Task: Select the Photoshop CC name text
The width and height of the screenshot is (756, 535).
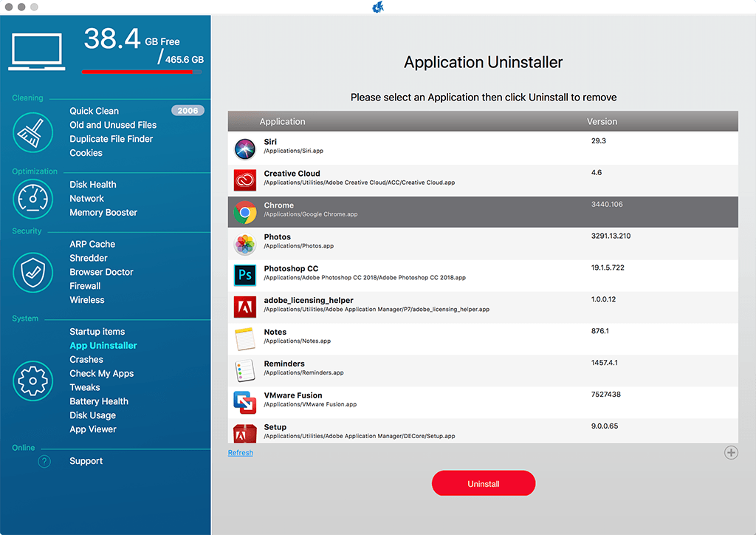Action: [x=291, y=269]
